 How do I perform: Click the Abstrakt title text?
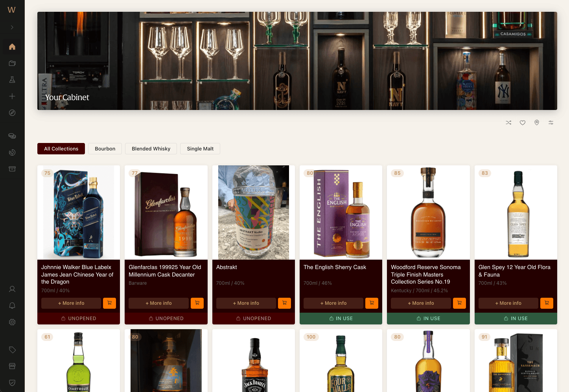click(226, 267)
